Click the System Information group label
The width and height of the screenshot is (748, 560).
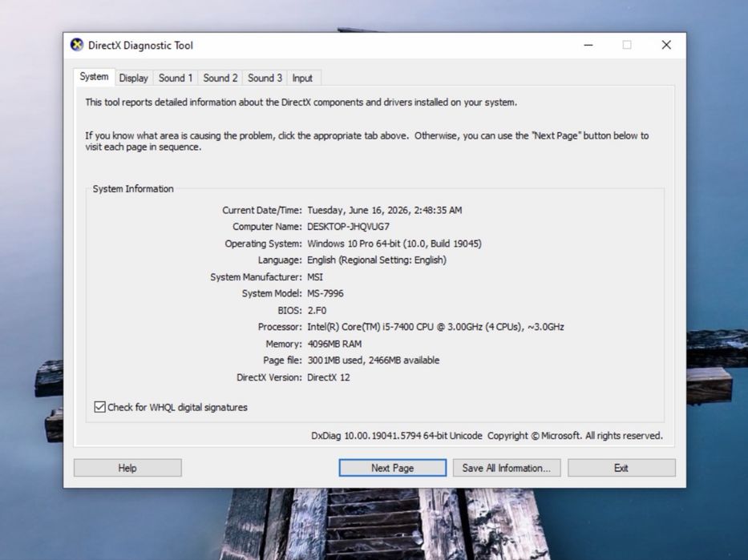[133, 189]
